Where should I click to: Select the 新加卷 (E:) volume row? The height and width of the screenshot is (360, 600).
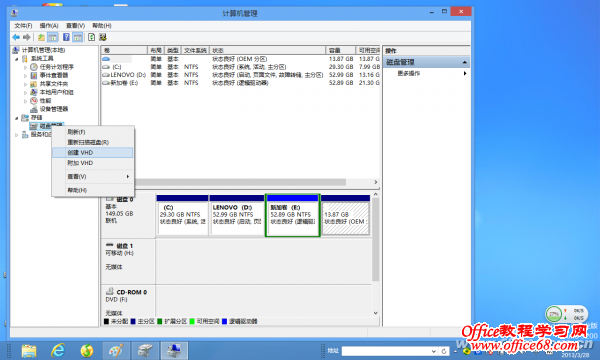tap(241, 83)
